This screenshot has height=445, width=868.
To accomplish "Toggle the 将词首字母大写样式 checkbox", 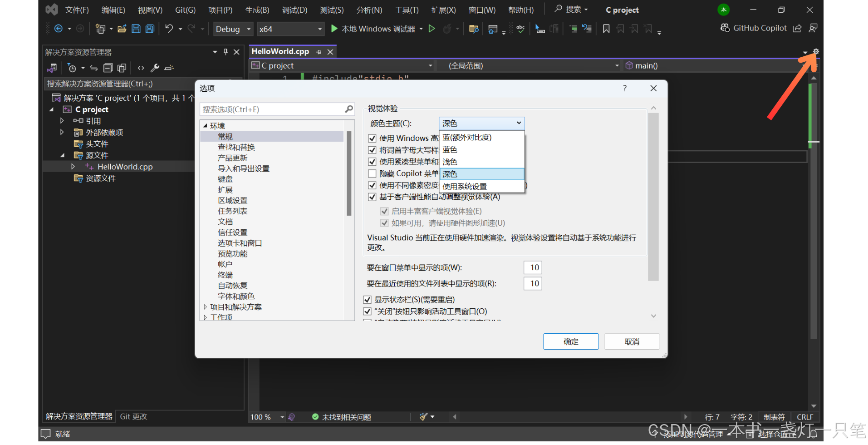I will 372,150.
